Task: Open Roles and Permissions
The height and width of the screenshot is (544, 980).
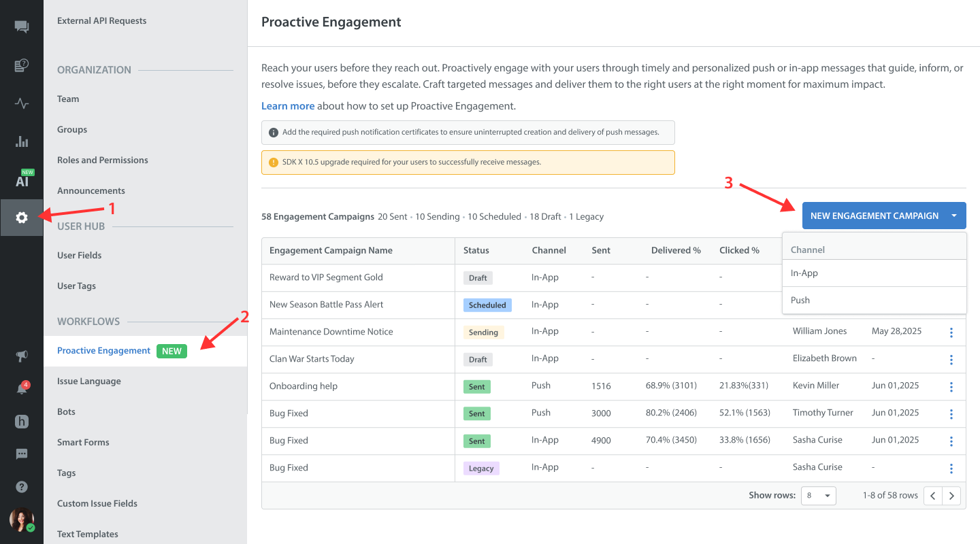Action: [103, 160]
